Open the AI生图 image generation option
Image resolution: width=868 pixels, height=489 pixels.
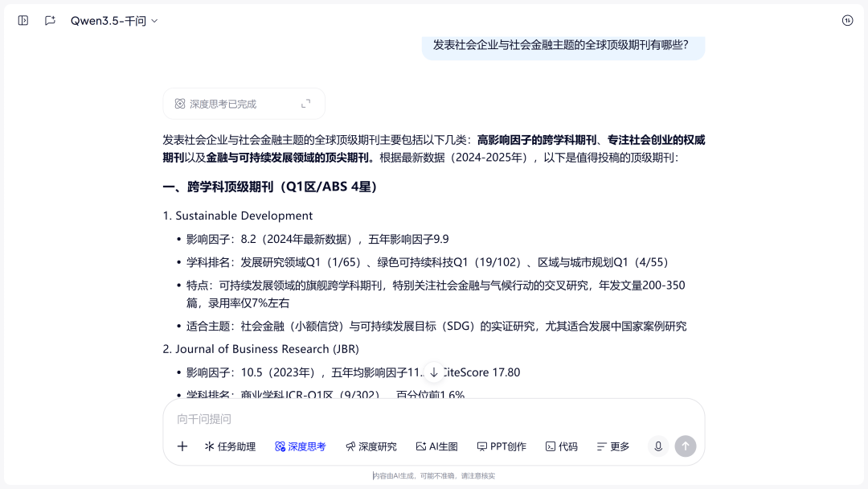point(436,446)
